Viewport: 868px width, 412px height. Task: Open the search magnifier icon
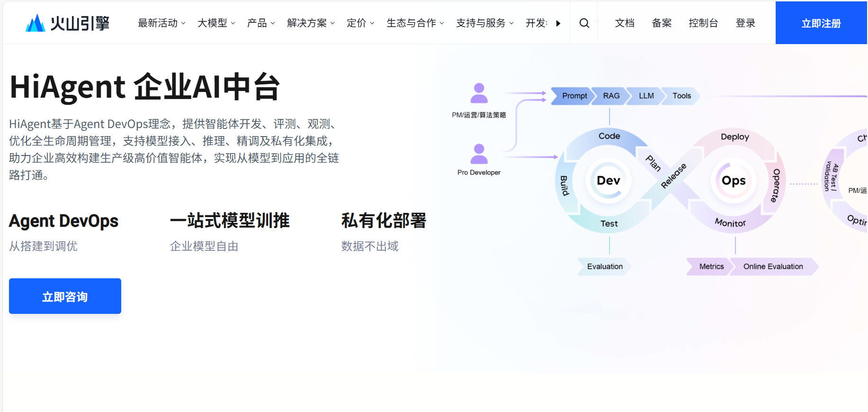click(x=584, y=23)
